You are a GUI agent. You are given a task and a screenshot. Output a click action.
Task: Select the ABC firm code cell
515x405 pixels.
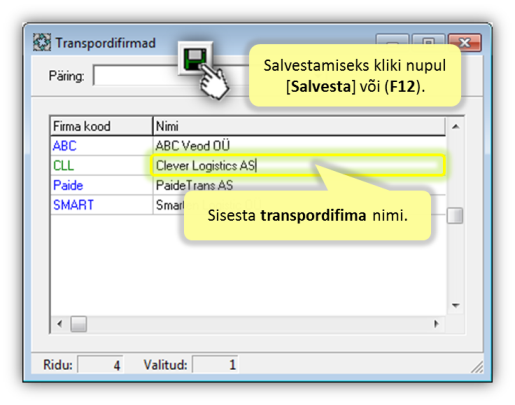101,146
